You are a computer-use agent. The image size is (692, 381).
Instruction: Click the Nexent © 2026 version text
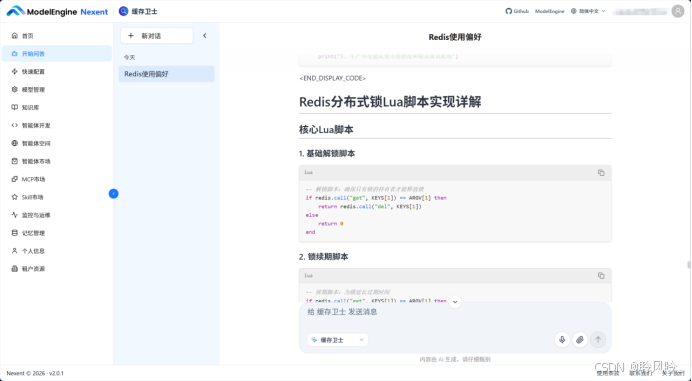[35, 373]
